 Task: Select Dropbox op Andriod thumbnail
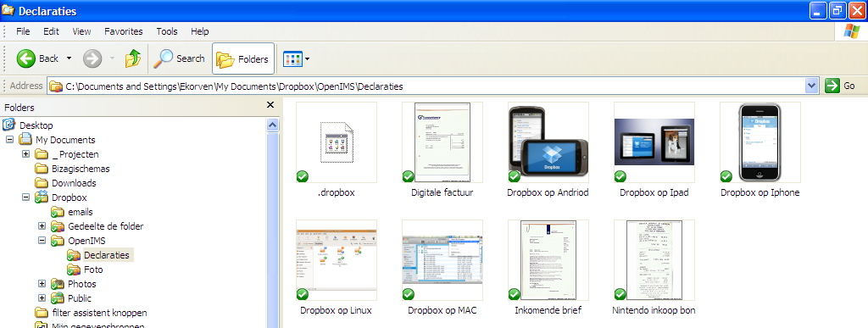tap(548, 142)
